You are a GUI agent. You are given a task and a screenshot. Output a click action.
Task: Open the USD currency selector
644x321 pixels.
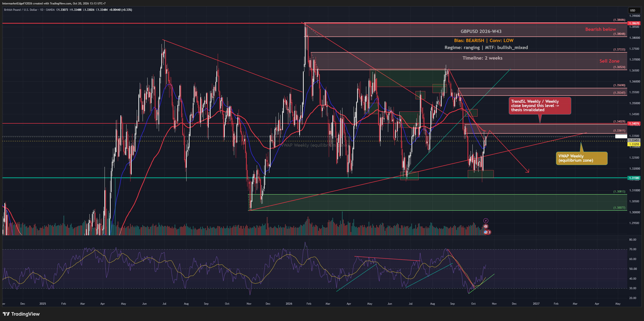[x=634, y=10]
